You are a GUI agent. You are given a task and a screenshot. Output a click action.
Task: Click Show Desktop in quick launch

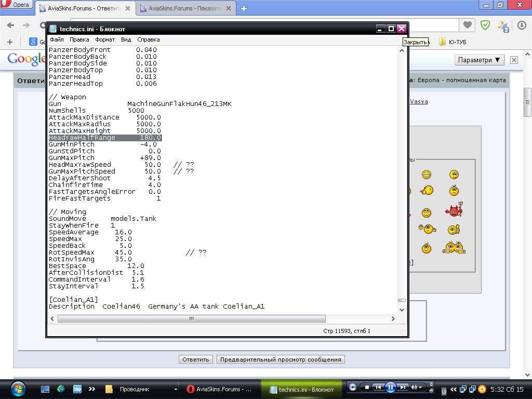point(45,389)
